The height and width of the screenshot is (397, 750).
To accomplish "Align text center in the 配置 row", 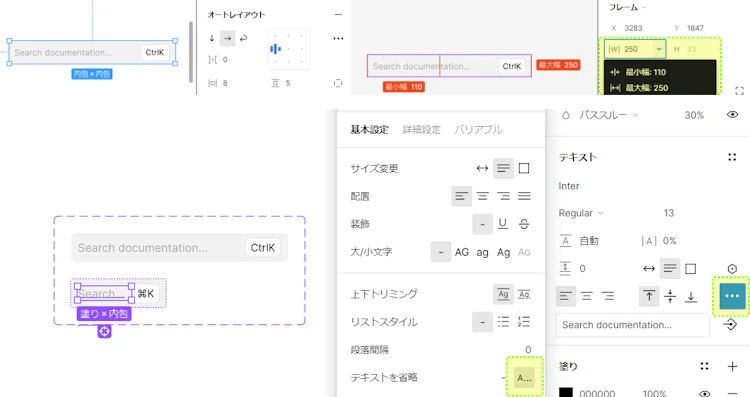I will [x=483, y=196].
